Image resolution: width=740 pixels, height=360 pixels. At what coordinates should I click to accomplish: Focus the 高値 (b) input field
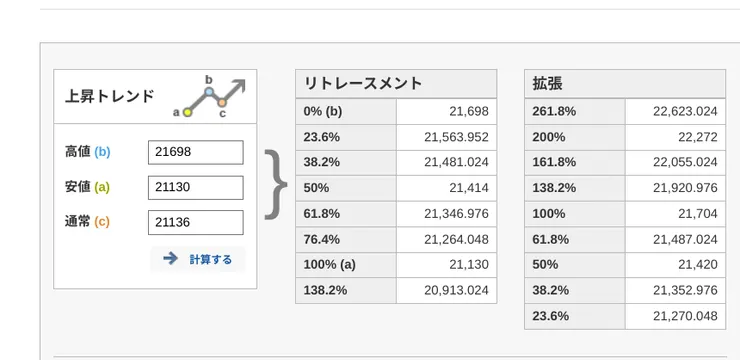click(x=196, y=152)
